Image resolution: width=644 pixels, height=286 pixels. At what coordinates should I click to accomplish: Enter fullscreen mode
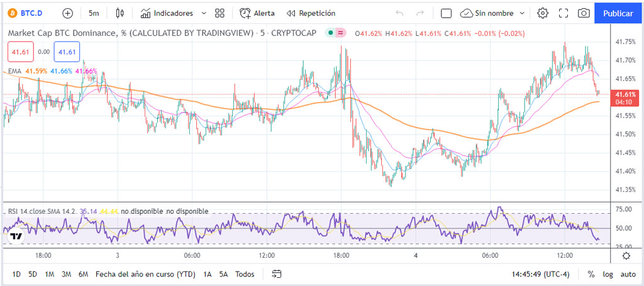(563, 13)
